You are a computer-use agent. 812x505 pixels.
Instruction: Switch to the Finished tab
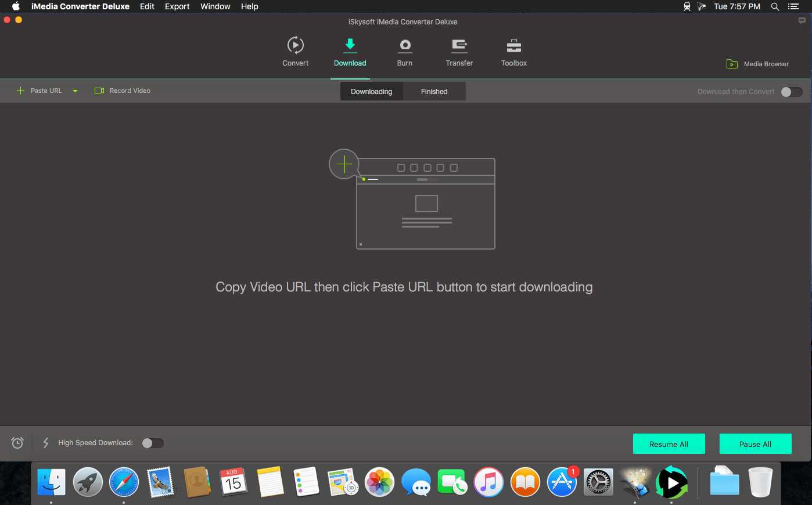[x=434, y=92]
